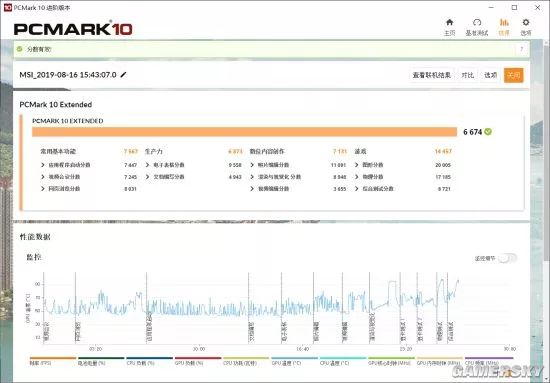This screenshot has width=550, height=383.
Task: Maximize the PCMark 10 window
Action: (x=514, y=7)
